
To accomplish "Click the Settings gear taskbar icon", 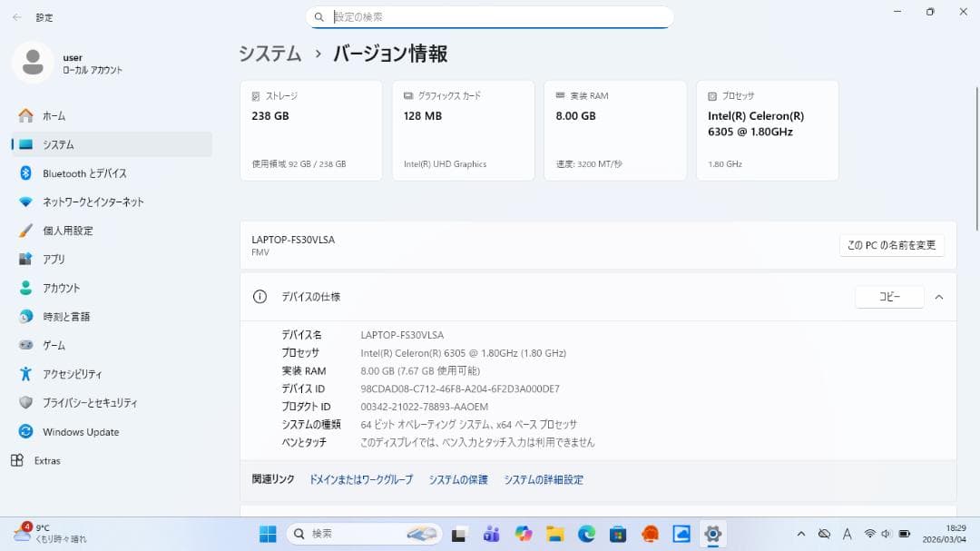I will [x=713, y=534].
